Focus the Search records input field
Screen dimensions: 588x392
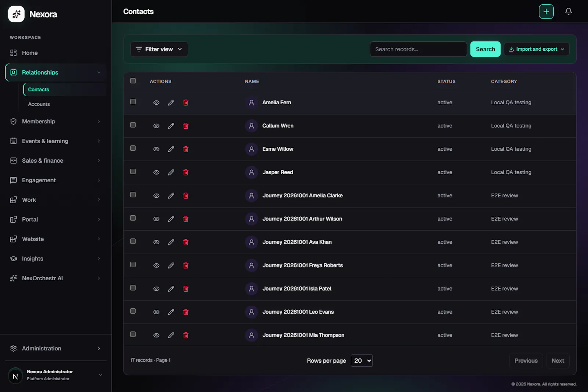click(418, 49)
